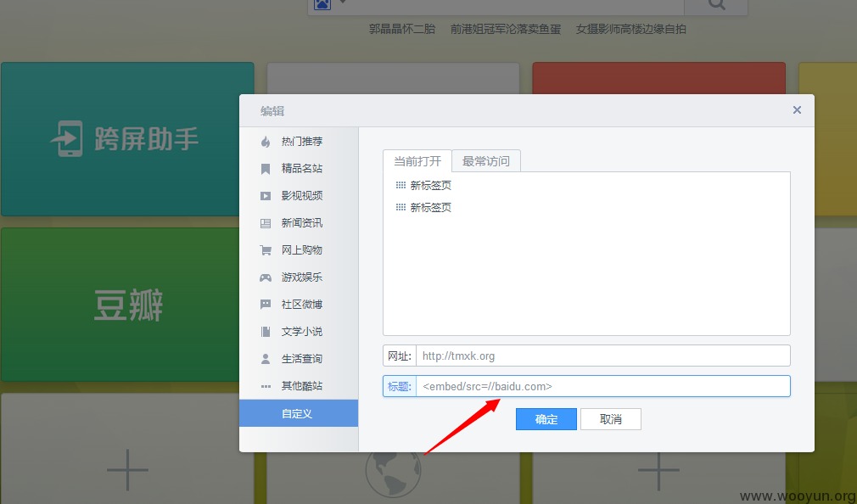The width and height of the screenshot is (857, 504).
Task: Open the hot search 女摄影师高楼边缘自拍
Action: [630, 29]
